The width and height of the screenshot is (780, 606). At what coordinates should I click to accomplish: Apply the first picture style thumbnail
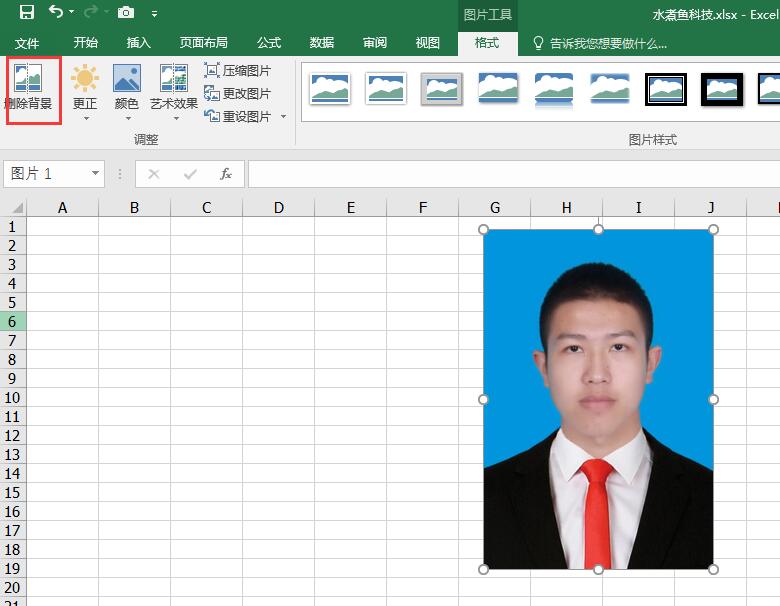coord(330,88)
